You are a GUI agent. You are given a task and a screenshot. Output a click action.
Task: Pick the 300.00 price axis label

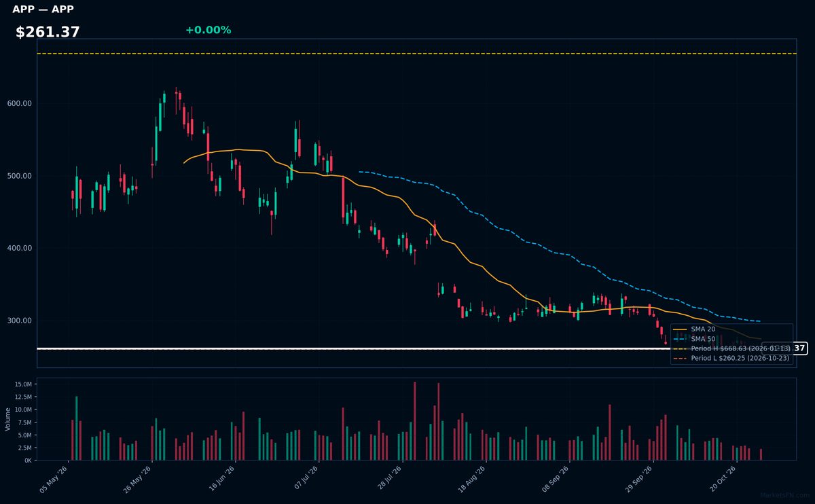click(19, 321)
